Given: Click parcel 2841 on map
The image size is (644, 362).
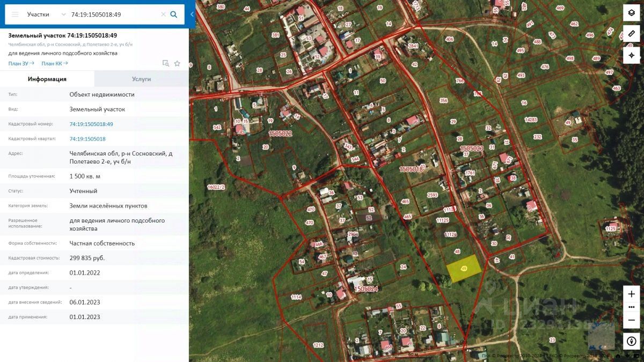Looking at the screenshot, I should tap(413, 47).
